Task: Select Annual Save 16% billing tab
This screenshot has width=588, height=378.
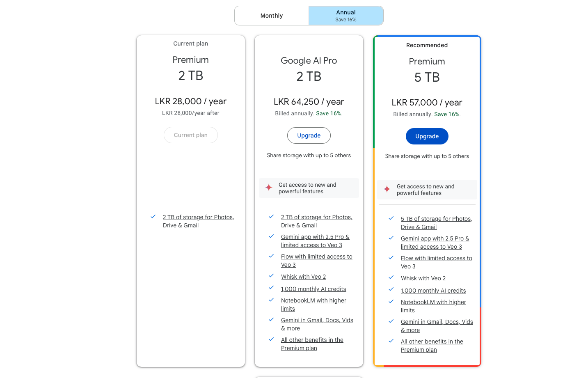Action: click(346, 16)
